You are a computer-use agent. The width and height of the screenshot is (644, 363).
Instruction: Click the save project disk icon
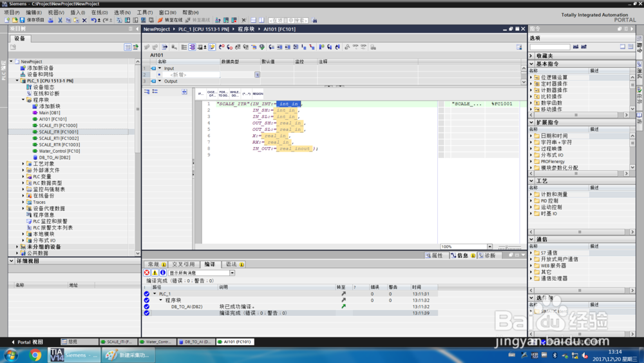[x=22, y=20]
